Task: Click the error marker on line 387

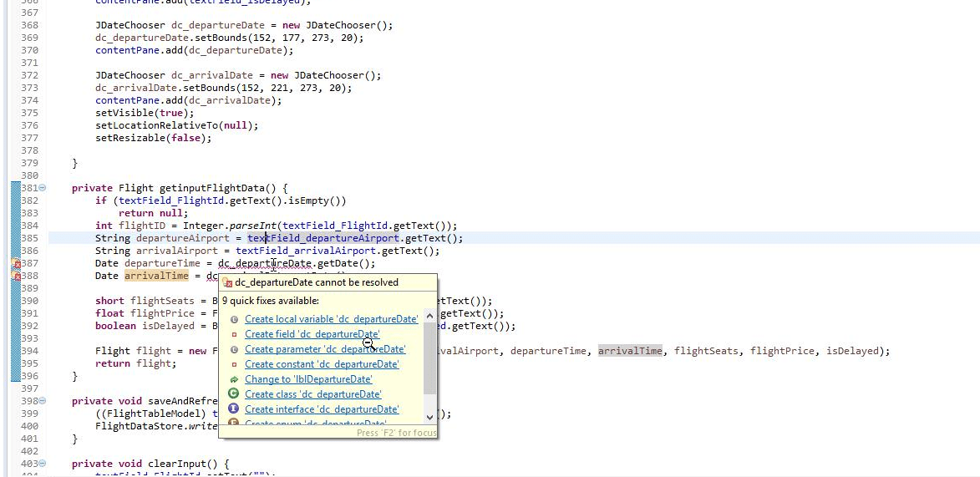Action: [17, 264]
